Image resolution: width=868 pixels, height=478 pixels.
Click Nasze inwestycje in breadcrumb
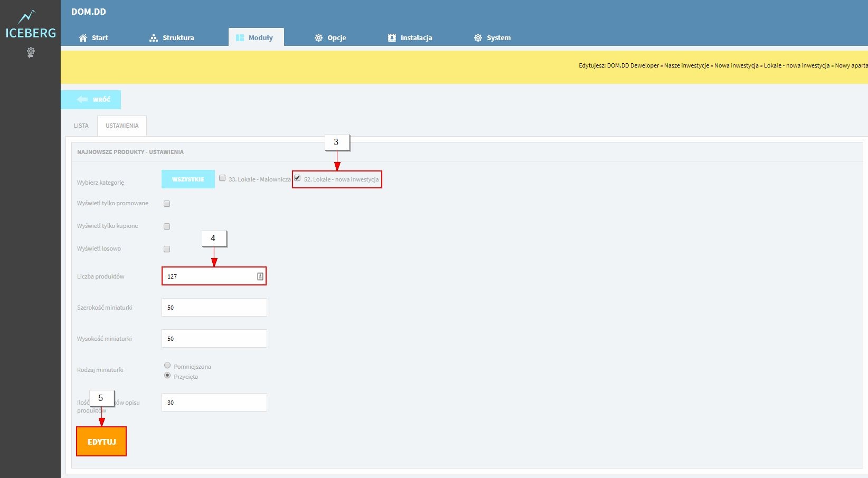(x=686, y=65)
